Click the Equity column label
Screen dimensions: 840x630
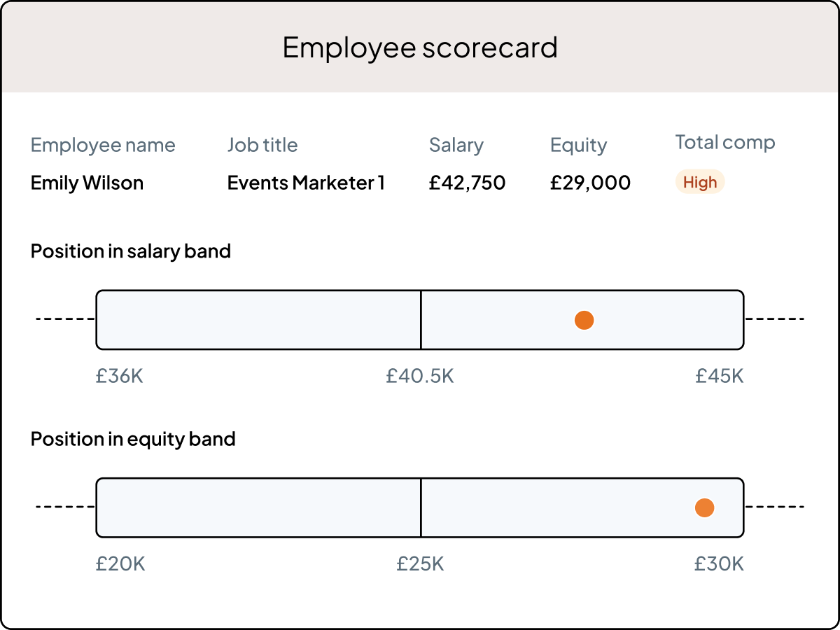tap(578, 145)
